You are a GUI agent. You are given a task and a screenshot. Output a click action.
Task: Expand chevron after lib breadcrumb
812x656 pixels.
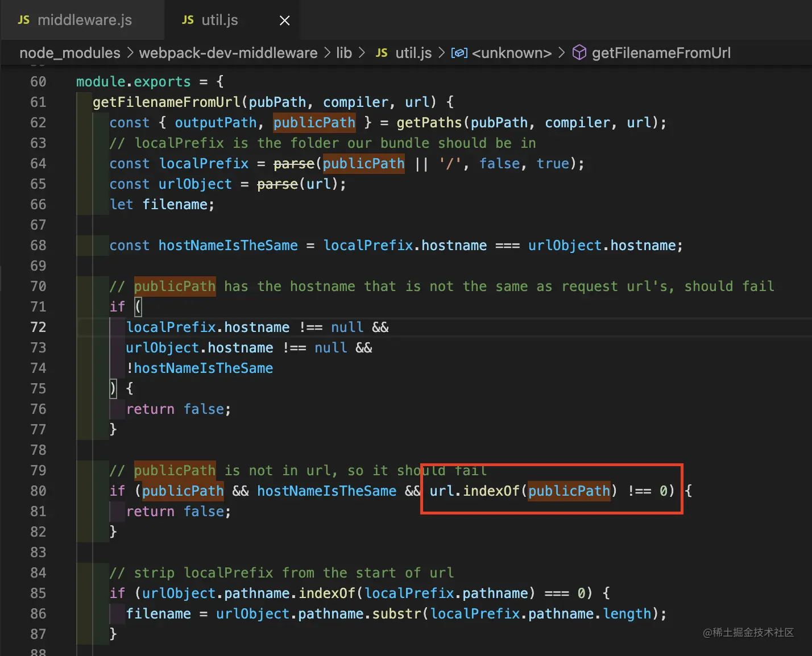362,53
